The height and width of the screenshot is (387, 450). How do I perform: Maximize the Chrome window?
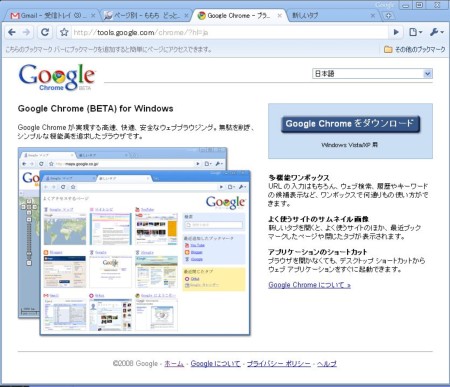coord(420,5)
